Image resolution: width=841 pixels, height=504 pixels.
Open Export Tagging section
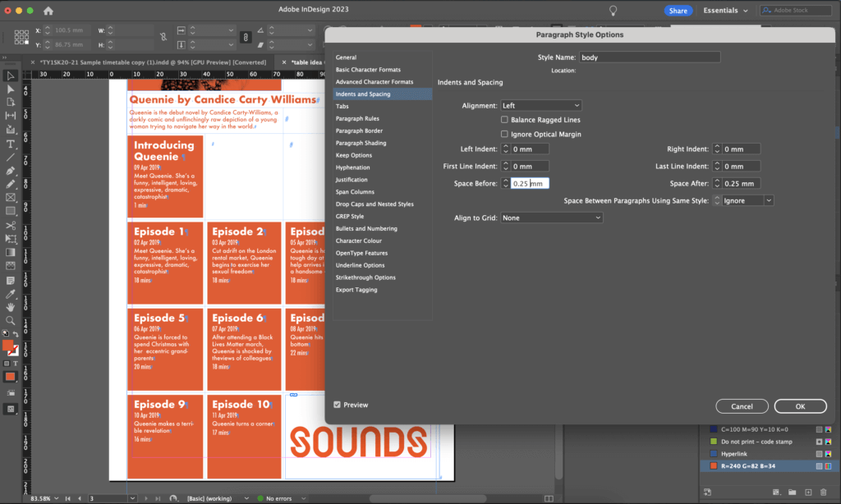click(x=356, y=290)
